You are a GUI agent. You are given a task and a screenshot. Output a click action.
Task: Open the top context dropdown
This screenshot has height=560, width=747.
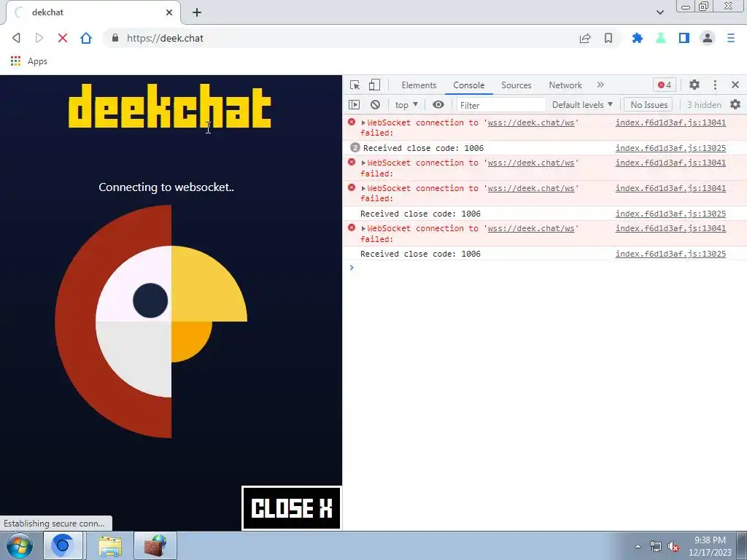click(406, 104)
